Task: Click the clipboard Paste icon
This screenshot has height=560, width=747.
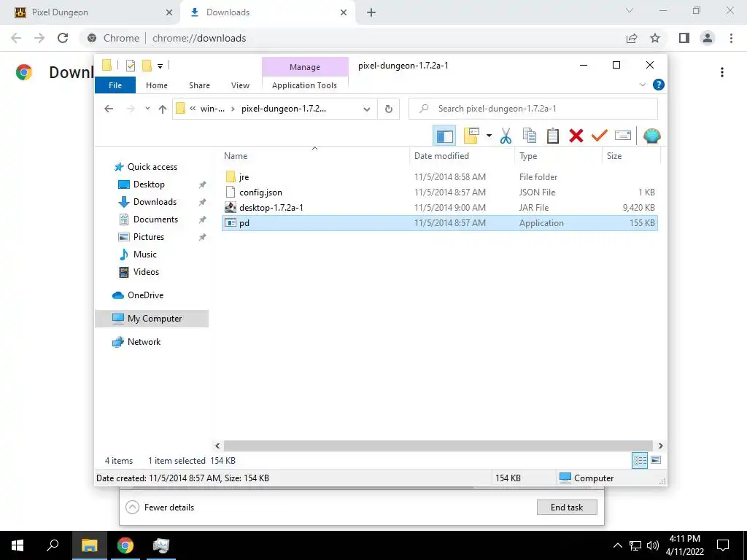Action: click(553, 136)
